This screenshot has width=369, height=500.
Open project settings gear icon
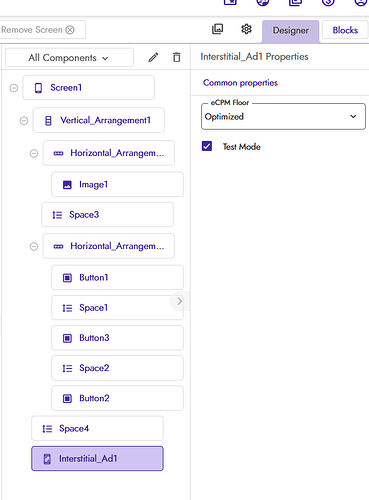[246, 29]
